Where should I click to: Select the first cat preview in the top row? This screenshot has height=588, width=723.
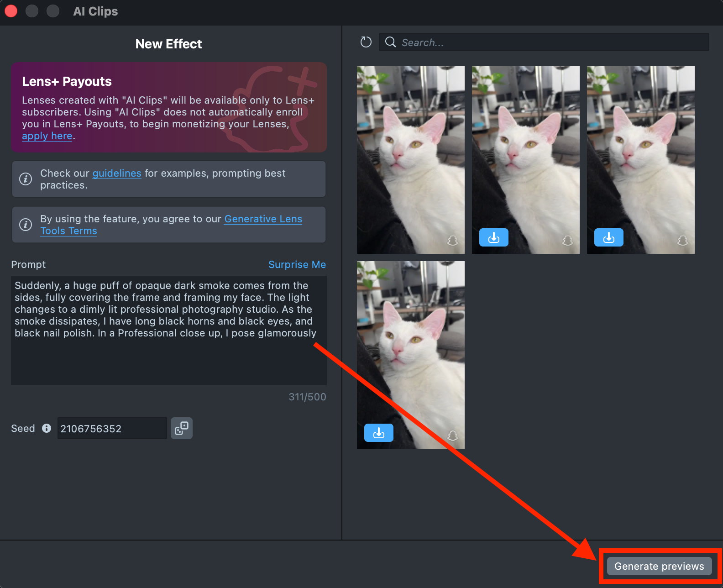[x=411, y=160]
